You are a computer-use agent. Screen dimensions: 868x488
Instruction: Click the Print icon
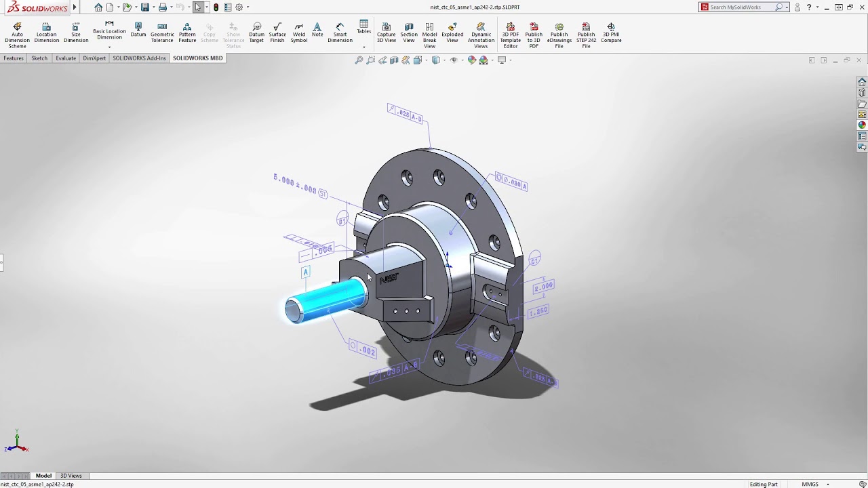[163, 7]
